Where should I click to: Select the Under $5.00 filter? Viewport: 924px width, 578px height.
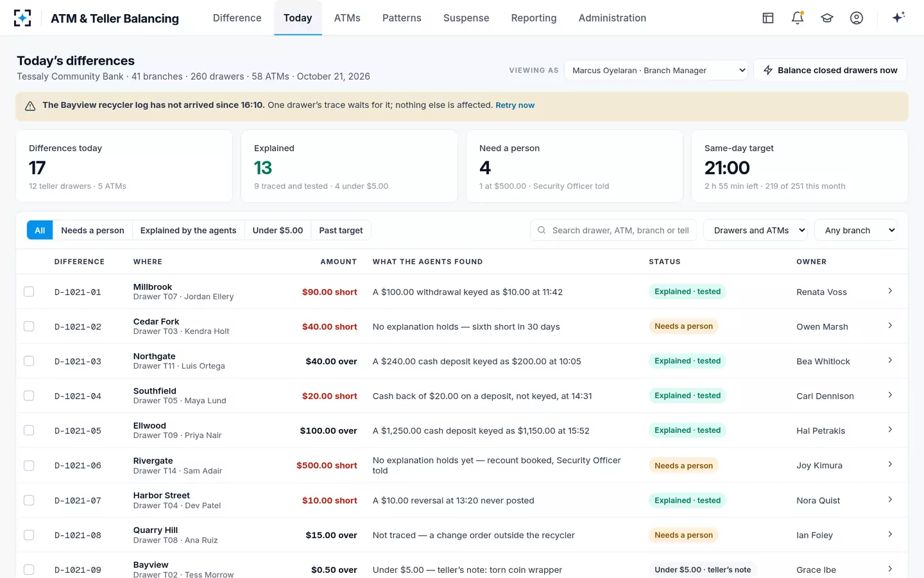(278, 230)
